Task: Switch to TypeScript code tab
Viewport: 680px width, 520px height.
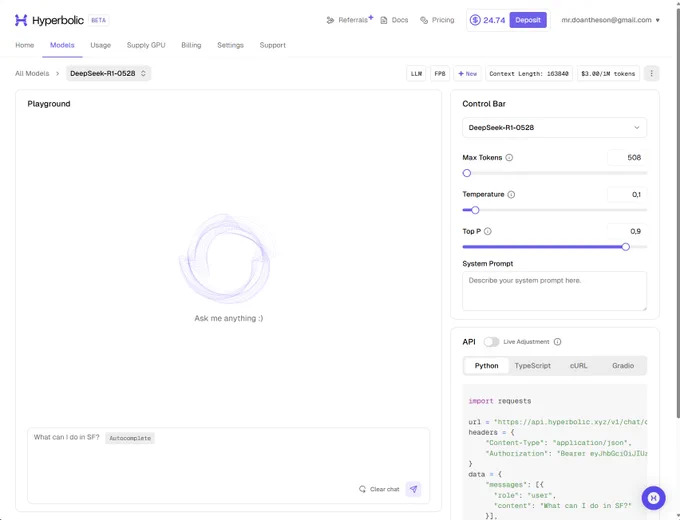Action: (x=533, y=366)
